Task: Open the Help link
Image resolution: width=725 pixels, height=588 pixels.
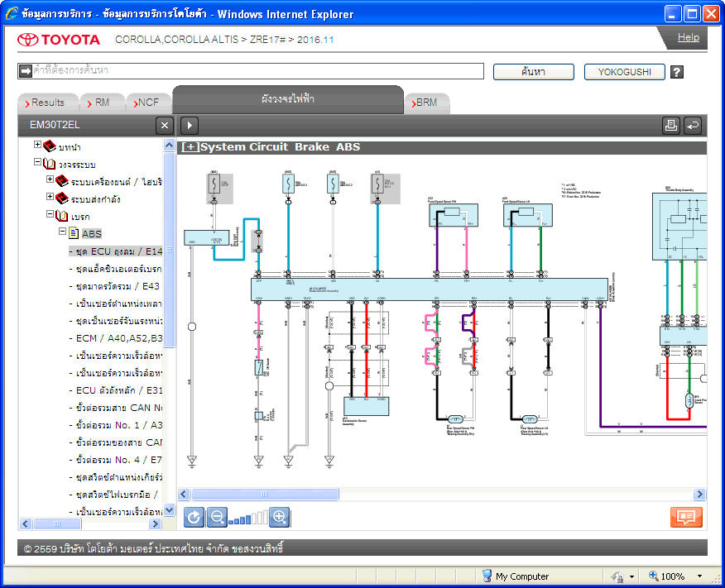Action: coord(688,37)
